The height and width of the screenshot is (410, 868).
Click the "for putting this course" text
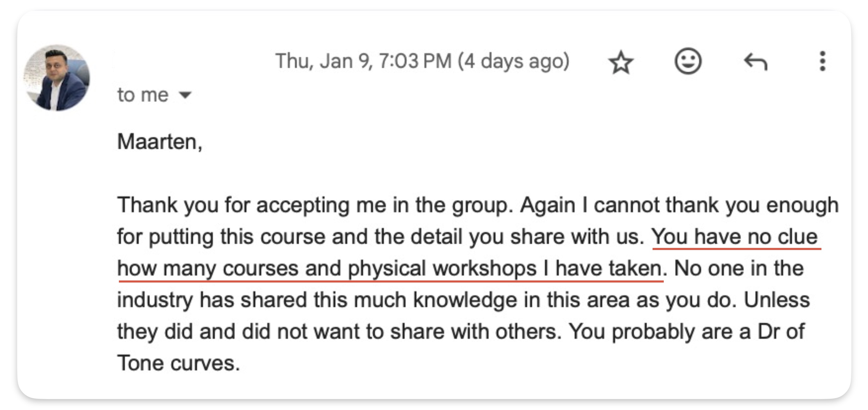point(221,236)
